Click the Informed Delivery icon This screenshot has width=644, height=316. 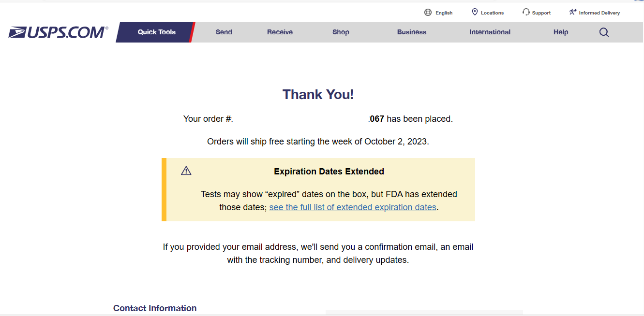pos(573,12)
